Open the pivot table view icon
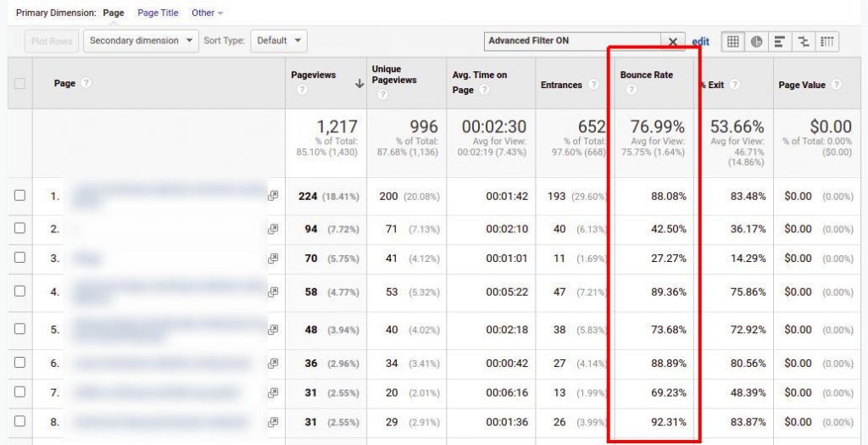This screenshot has width=868, height=445. (827, 42)
